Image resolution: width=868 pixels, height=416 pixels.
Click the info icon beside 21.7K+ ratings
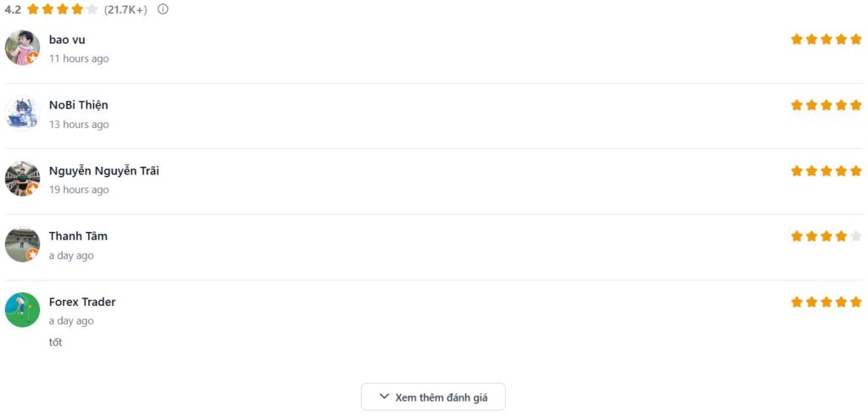[x=163, y=9]
